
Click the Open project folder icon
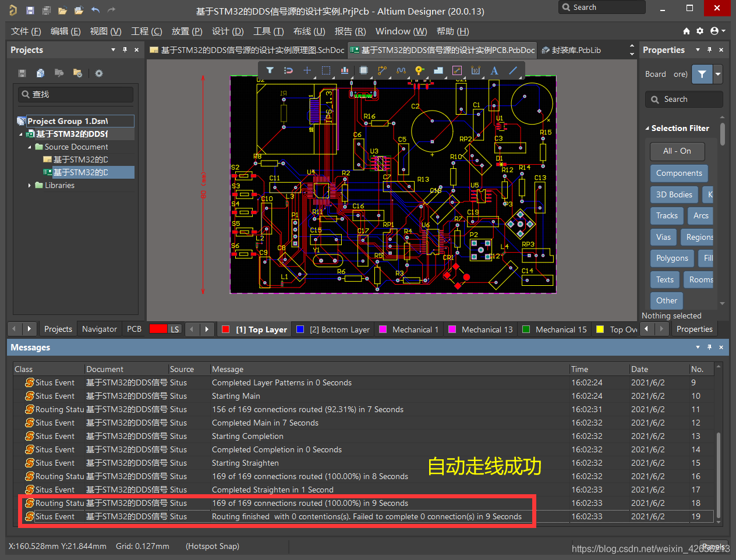tap(79, 10)
